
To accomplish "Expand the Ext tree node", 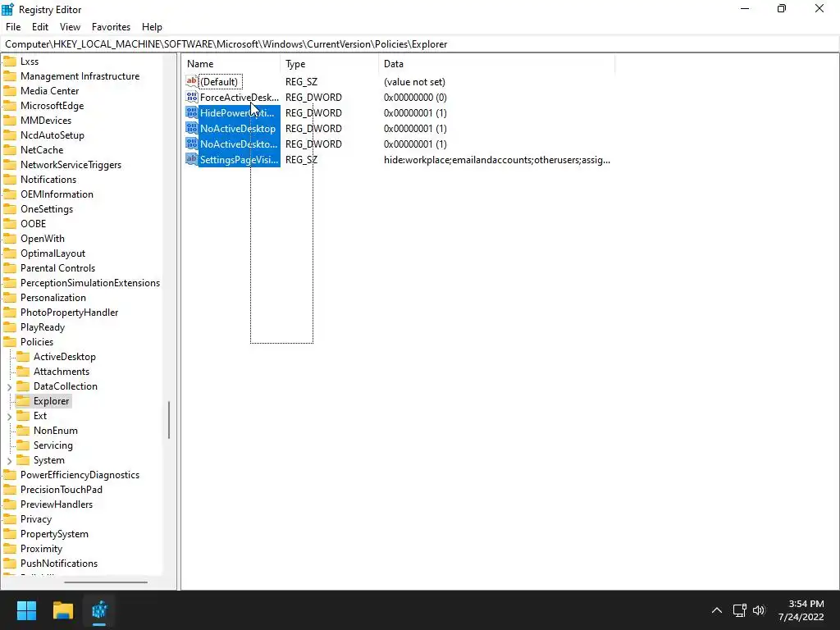I will click(10, 416).
